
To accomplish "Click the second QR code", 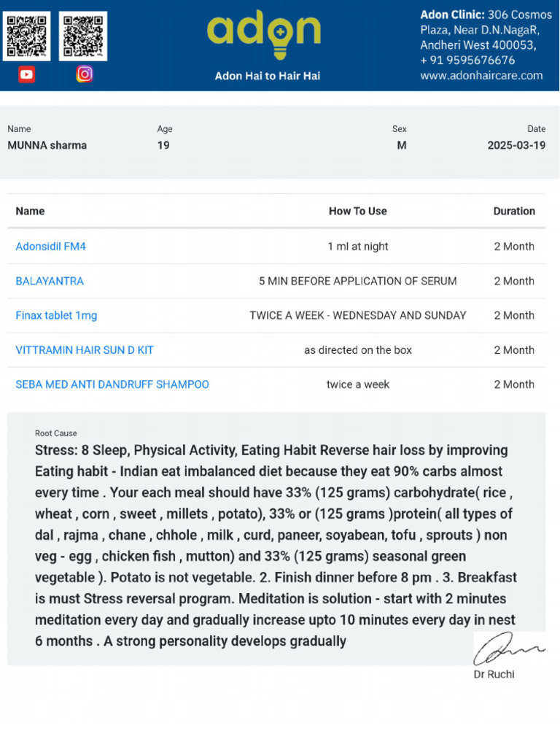I will tap(82, 36).
